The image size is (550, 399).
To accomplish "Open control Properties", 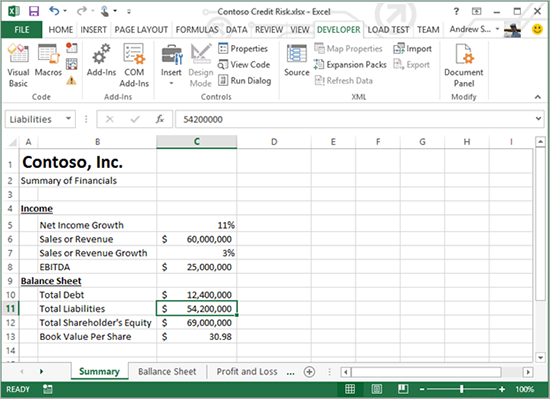I will coord(243,48).
